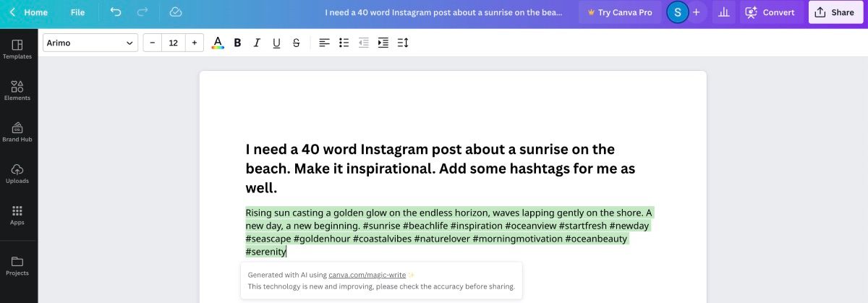Viewport: 868px width, 303px height.
Task: Open the Apps panel
Action: click(17, 215)
